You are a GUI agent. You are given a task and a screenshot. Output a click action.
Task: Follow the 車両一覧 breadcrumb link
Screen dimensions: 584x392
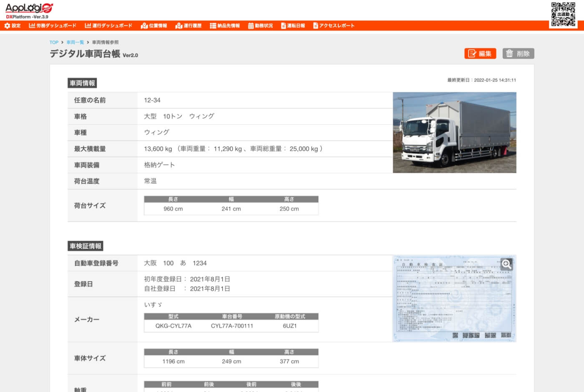(75, 43)
